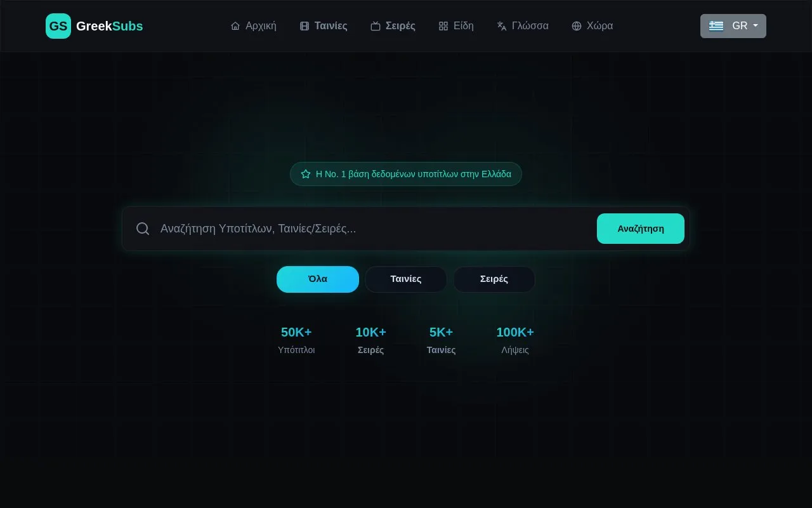Click the star icon in the banner badge
Image resolution: width=812 pixels, height=508 pixels.
306,174
